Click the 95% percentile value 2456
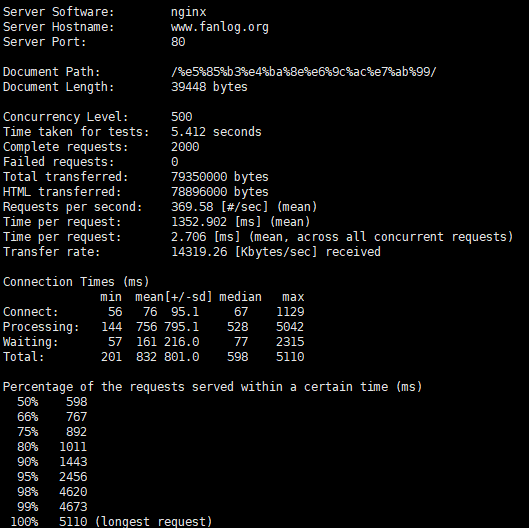This screenshot has width=529, height=528. coord(73,477)
